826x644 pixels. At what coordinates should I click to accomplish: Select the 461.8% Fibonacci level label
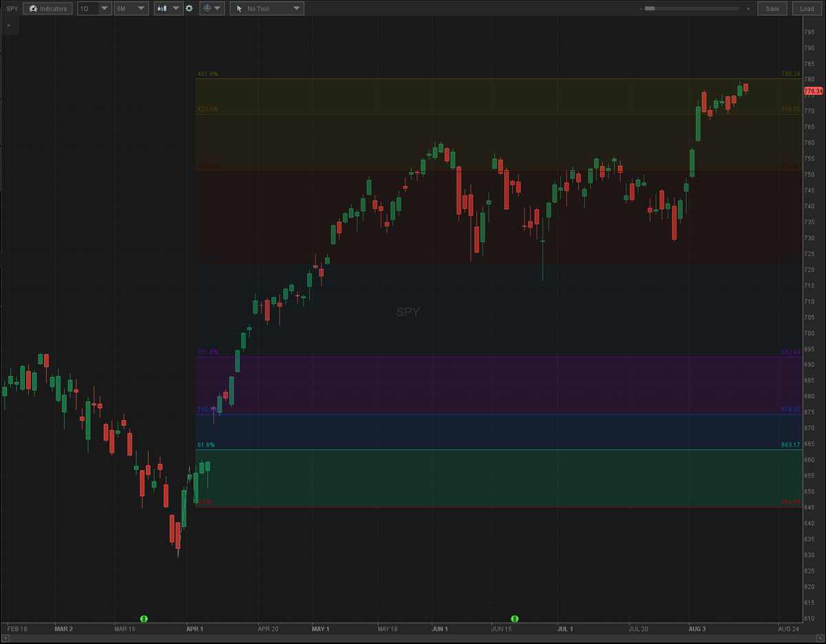point(208,74)
